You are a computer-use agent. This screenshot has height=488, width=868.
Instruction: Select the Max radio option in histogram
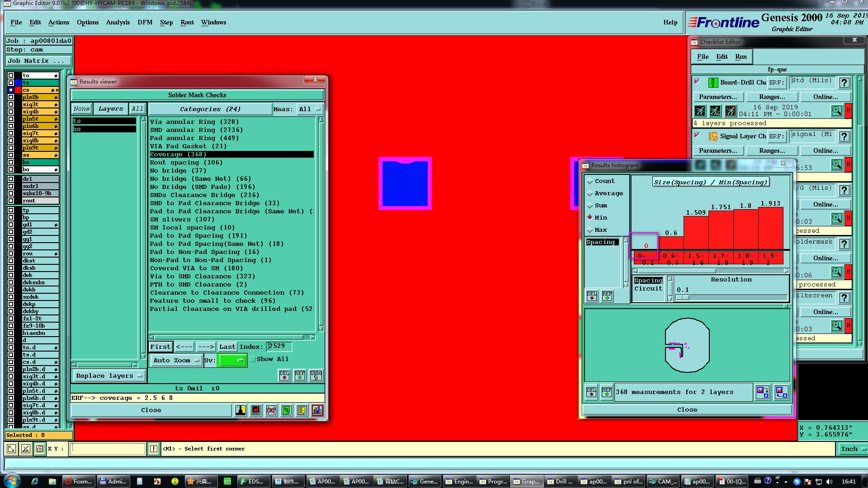(x=590, y=230)
